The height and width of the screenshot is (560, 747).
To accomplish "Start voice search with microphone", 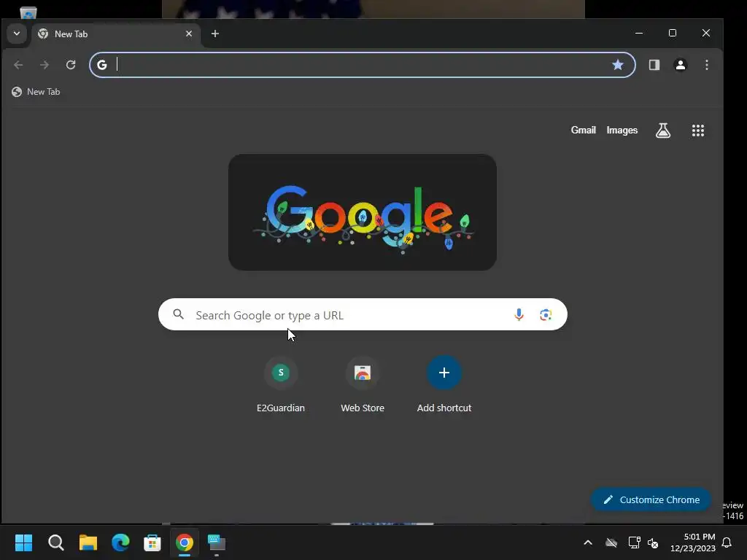I will pyautogui.click(x=519, y=314).
